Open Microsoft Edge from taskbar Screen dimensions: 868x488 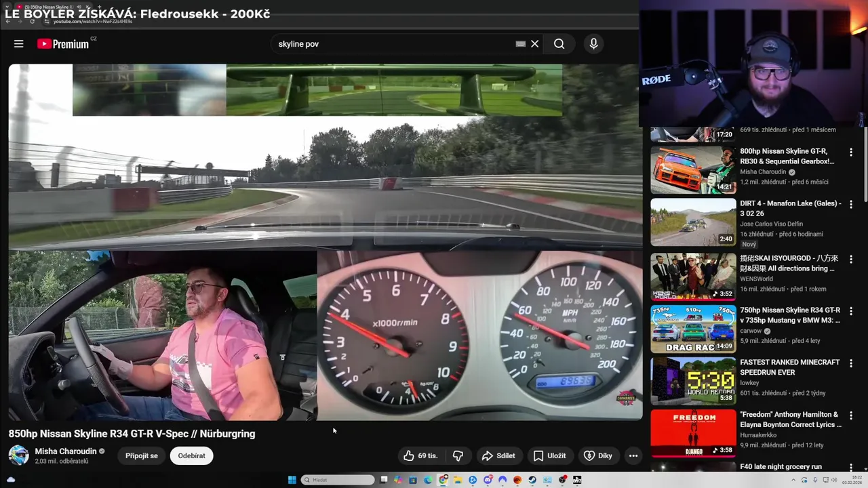(428, 480)
